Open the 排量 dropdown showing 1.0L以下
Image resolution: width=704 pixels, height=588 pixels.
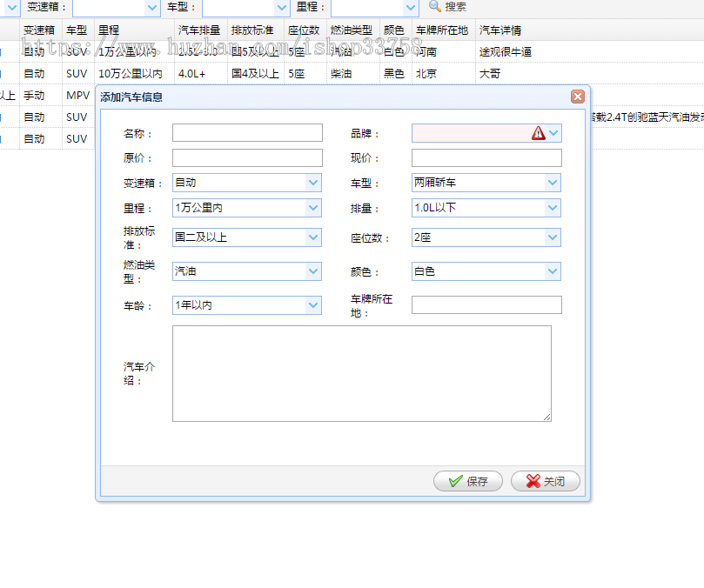pos(553,208)
